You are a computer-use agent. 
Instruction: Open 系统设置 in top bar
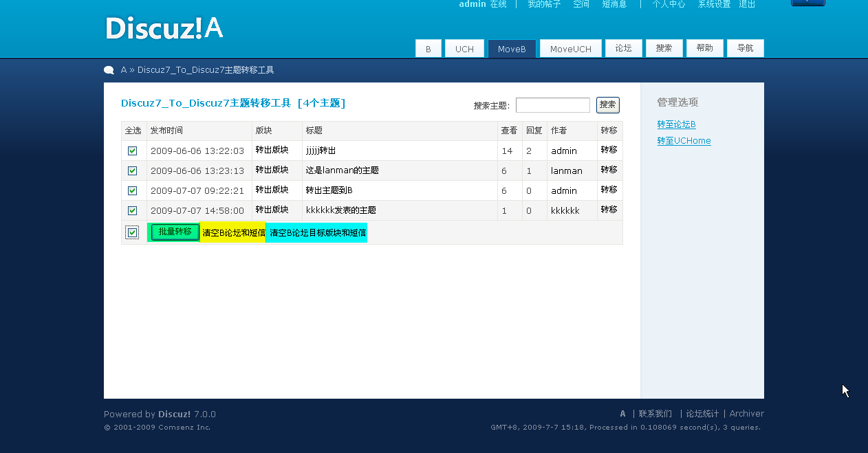pyautogui.click(x=714, y=4)
